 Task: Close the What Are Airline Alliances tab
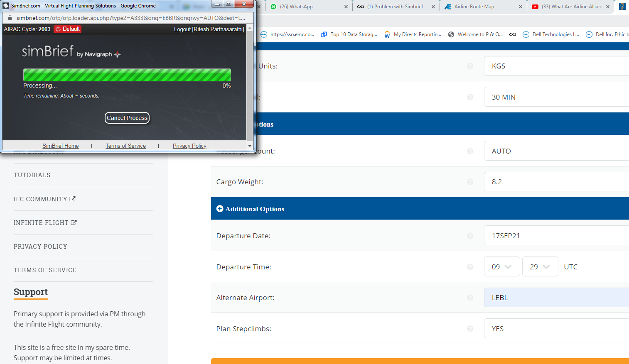[x=608, y=7]
